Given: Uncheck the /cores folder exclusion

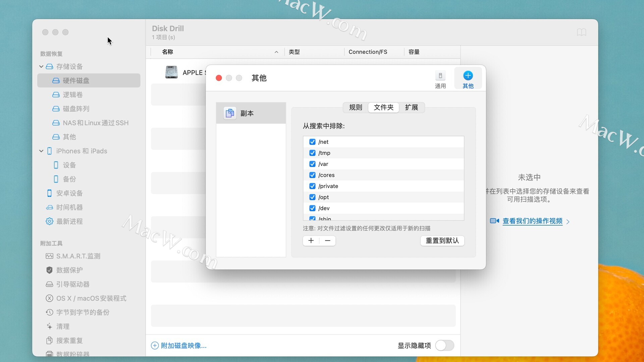Looking at the screenshot, I should [x=312, y=175].
